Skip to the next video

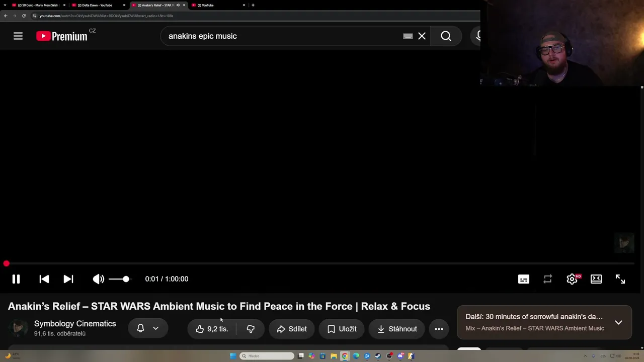pos(68,279)
